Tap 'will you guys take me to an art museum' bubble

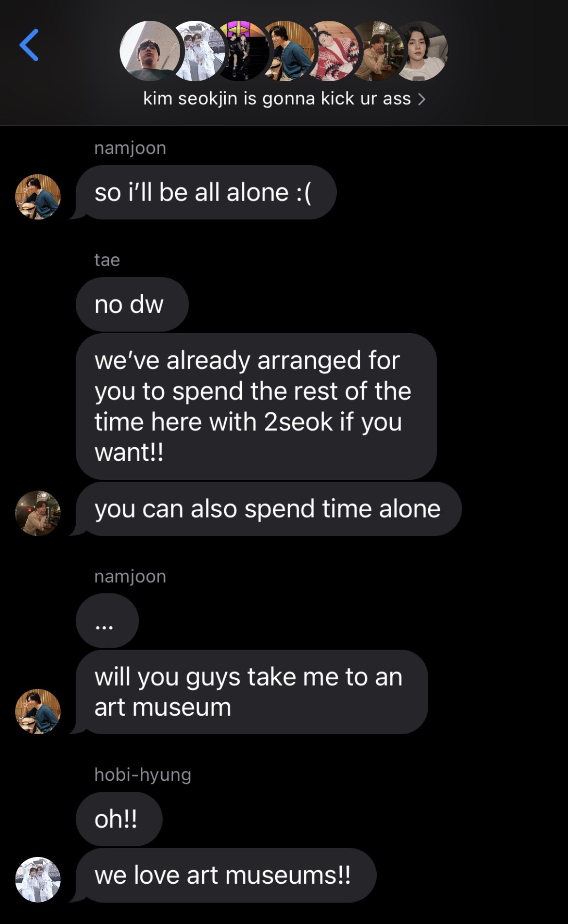pyautogui.click(x=252, y=692)
